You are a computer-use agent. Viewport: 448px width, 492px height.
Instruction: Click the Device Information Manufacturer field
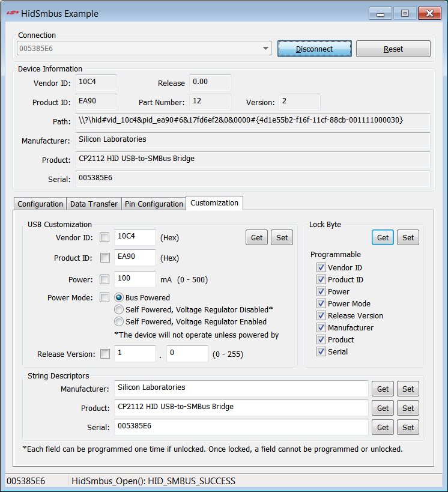[253, 140]
